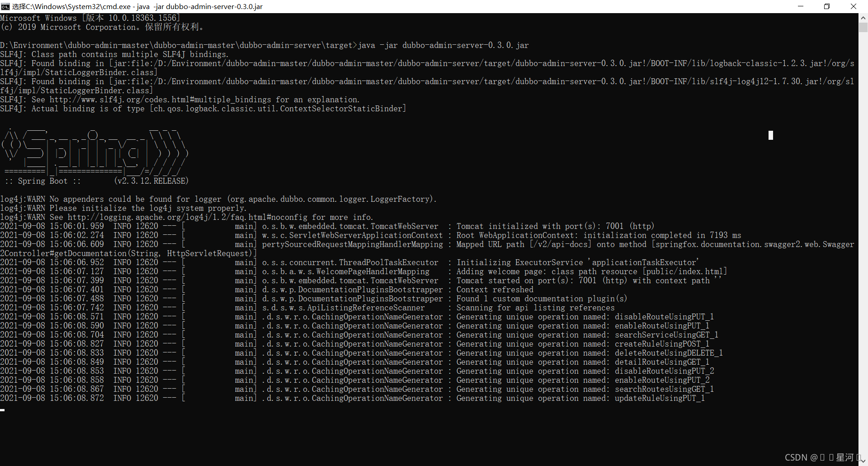The image size is (868, 466).
Task: Click the 2019 Microsoft Corporation copyright line
Action: pyautogui.click(x=103, y=27)
